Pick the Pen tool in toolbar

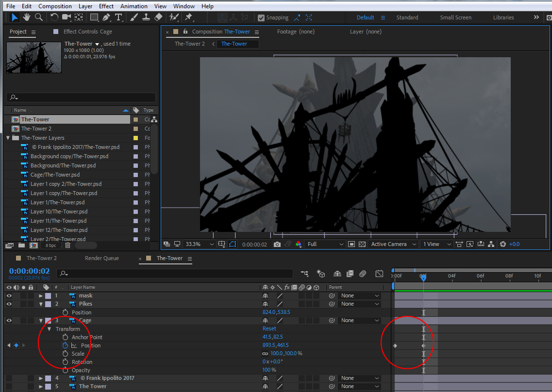106,17
